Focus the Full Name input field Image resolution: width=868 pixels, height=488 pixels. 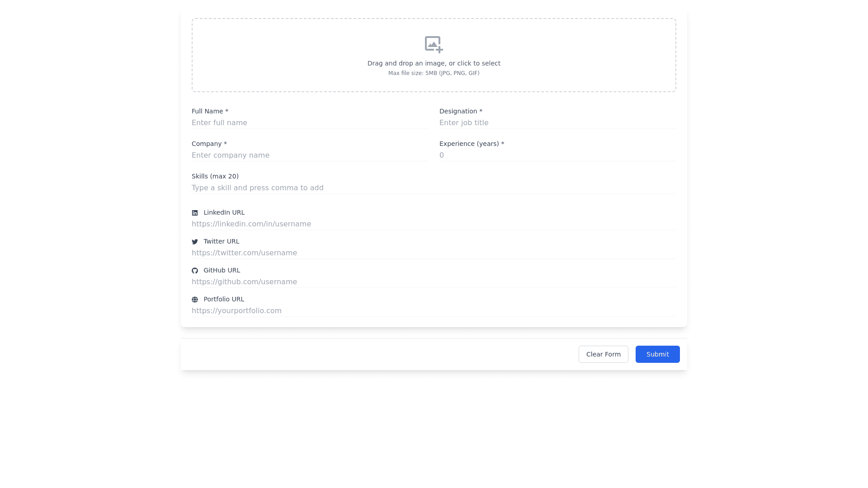pyautogui.click(x=310, y=123)
